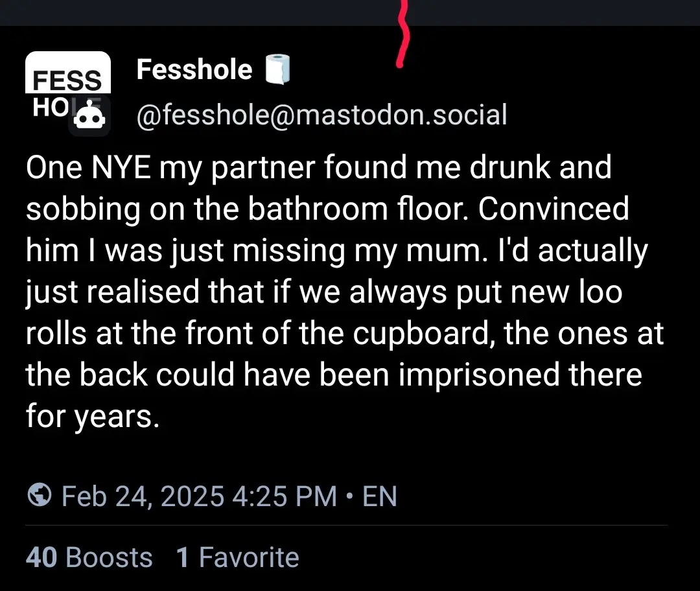Click the toilet roll emoji beside Fesshole

coord(277,69)
